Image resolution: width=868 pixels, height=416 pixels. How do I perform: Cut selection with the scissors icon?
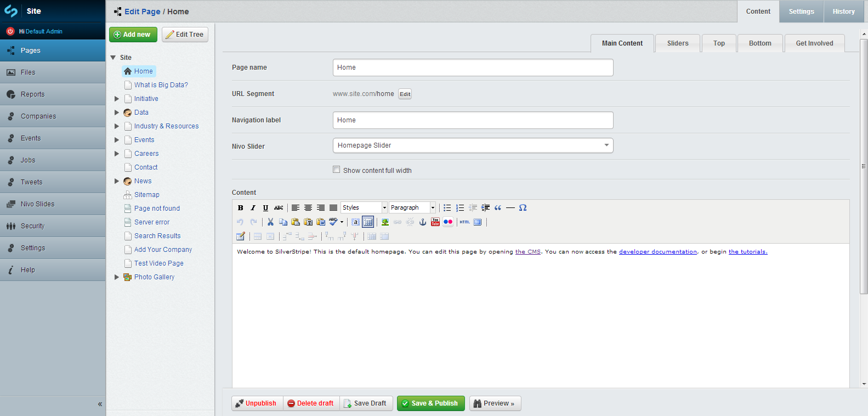pyautogui.click(x=270, y=222)
